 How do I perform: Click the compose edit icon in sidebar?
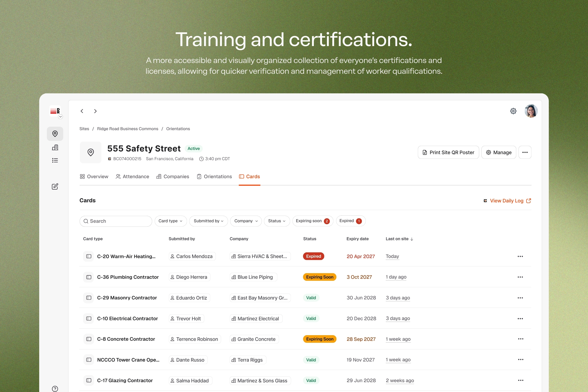tap(55, 186)
